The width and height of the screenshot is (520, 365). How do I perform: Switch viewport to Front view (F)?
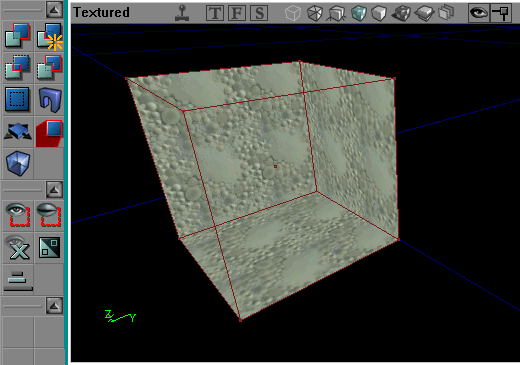(x=237, y=13)
